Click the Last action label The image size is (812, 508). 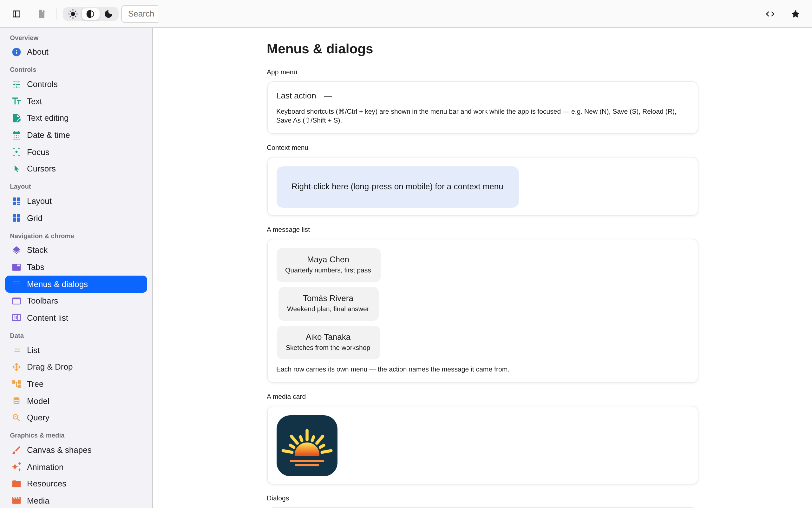[296, 96]
